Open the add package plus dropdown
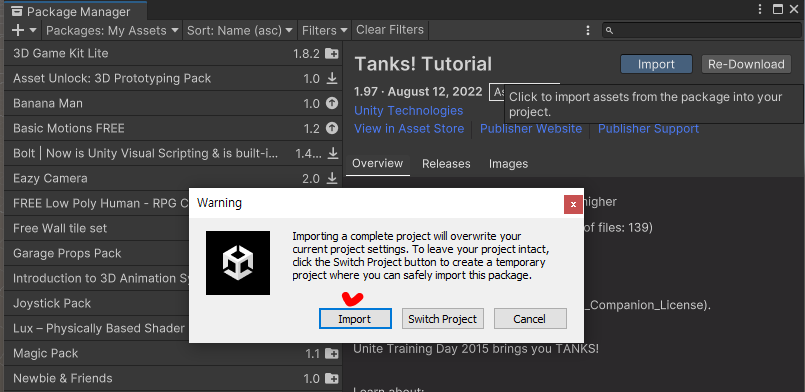The height and width of the screenshot is (392, 805). tap(24, 30)
